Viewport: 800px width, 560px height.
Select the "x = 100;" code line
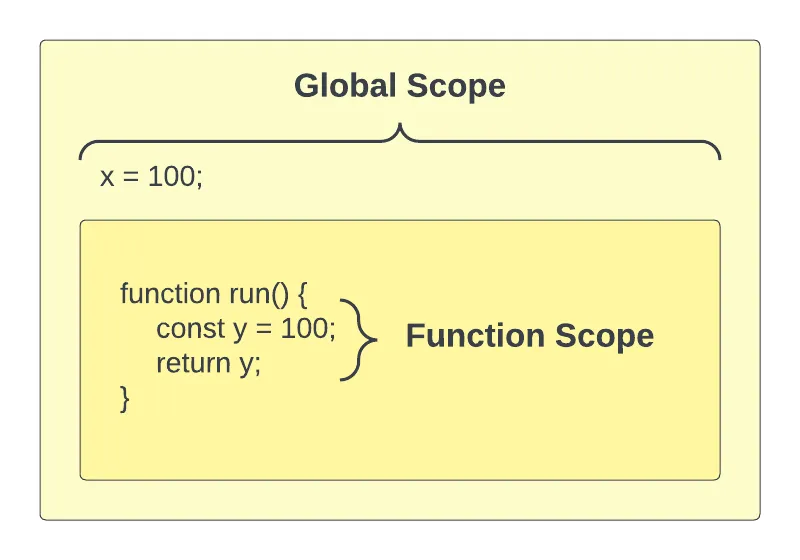pos(152,178)
